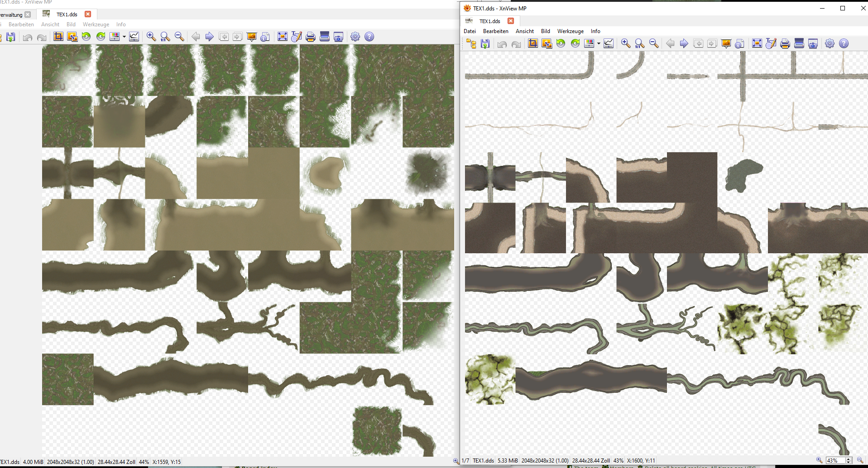Screen dimensions: 868x468
Task: Select Crop tool in left window toolbar
Action: (58, 37)
